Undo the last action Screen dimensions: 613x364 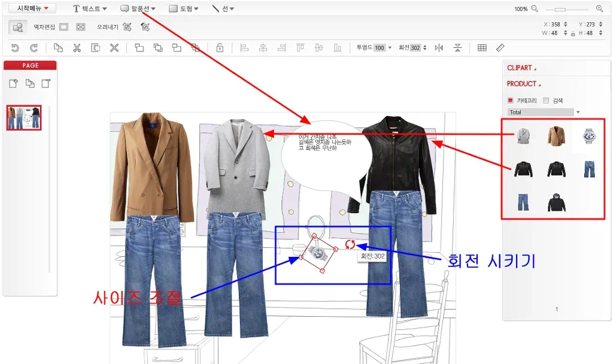15,48
